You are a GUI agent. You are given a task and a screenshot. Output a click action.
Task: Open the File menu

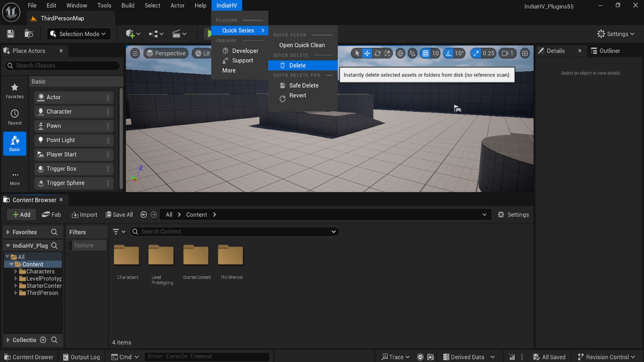pyautogui.click(x=32, y=6)
